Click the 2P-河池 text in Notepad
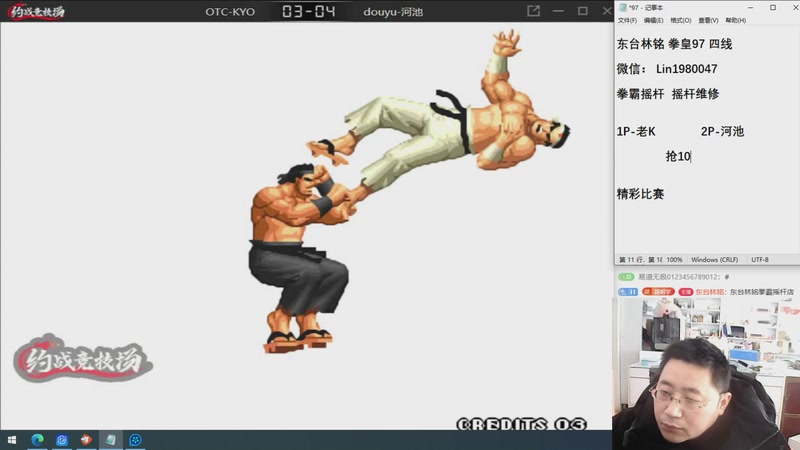This screenshot has height=450, width=800. [722, 132]
